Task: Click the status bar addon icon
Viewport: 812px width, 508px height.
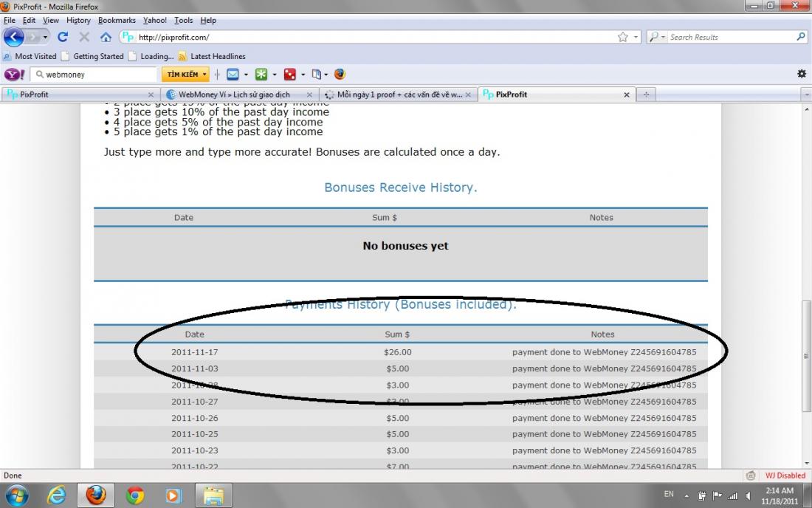Action: 750,476
